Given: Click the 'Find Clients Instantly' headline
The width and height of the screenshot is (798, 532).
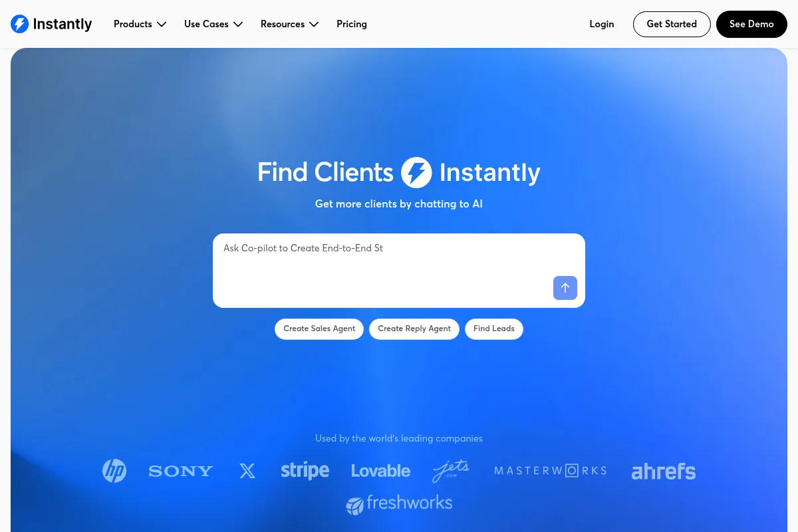Looking at the screenshot, I should click(x=399, y=173).
